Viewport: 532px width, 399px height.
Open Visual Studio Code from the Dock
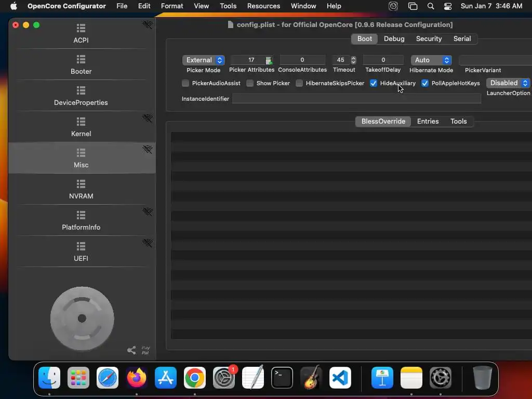pos(340,378)
